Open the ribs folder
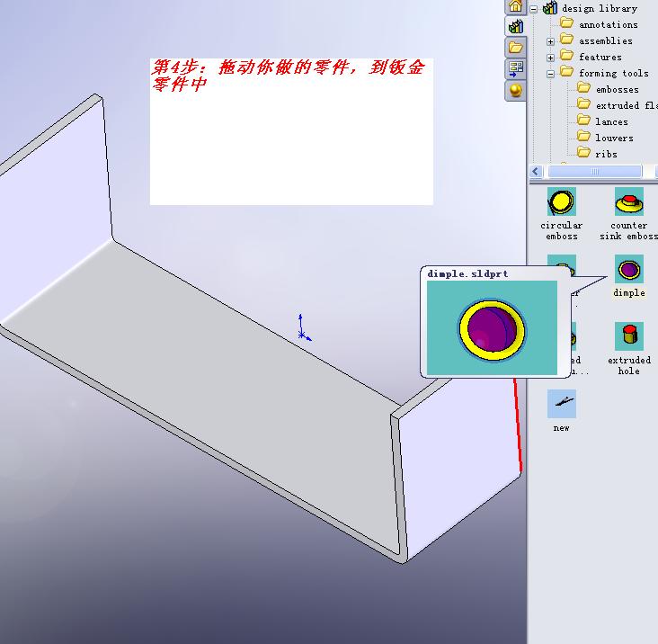 click(x=606, y=154)
